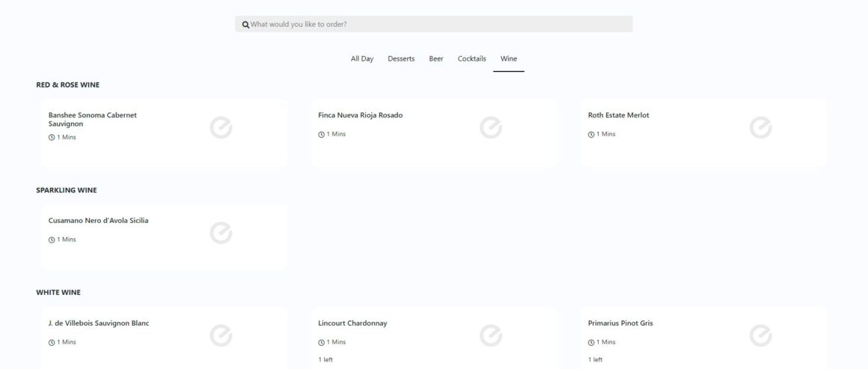Screen dimensions: 868x369
Task: Click placeholder image on J. de Villebois card
Action: [221, 336]
